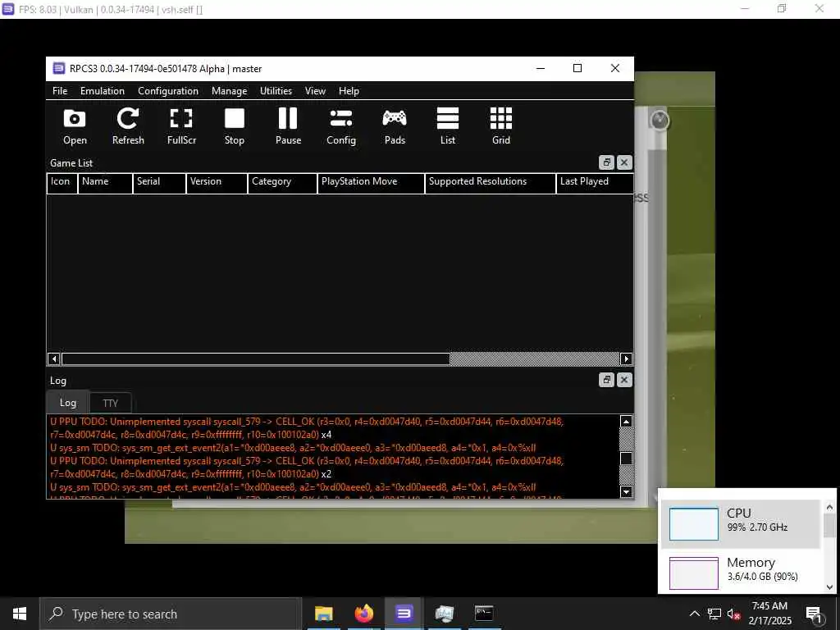Click log scroll down arrow
Viewport: 840px width, 630px height.
coord(626,491)
